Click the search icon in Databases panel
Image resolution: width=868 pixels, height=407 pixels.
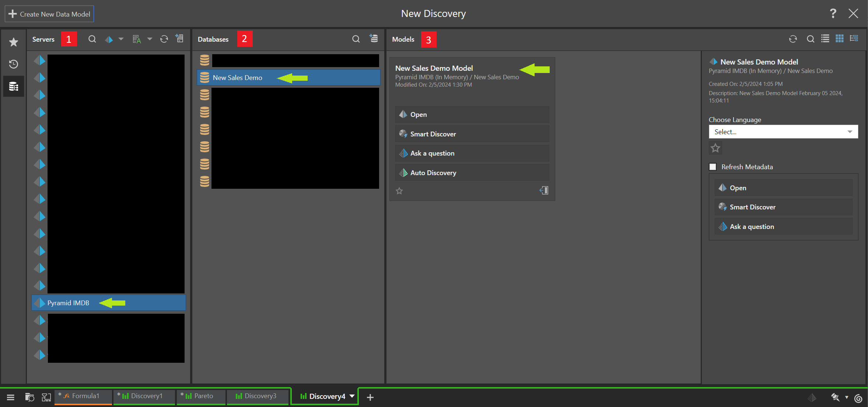[356, 39]
